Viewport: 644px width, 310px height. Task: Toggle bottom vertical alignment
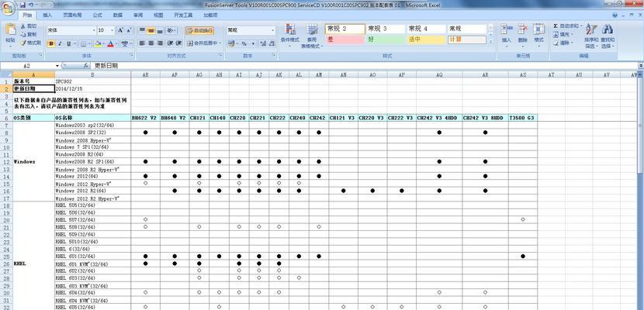[160, 30]
